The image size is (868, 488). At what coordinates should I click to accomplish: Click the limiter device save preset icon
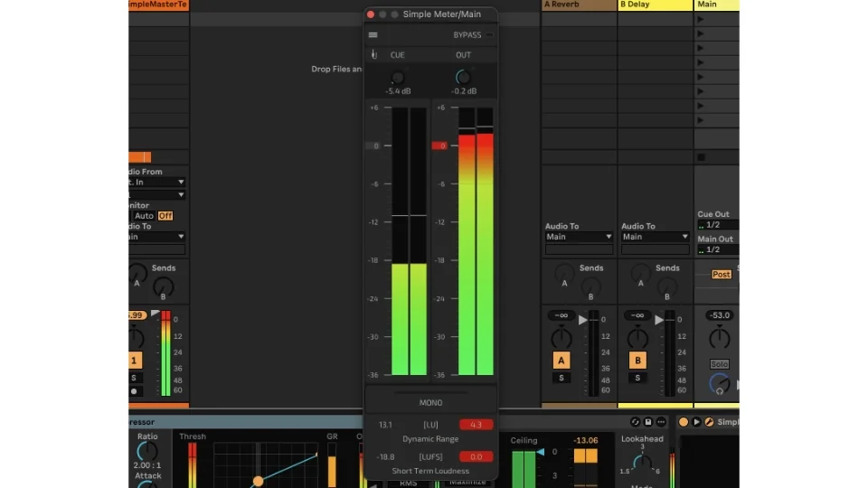648,422
